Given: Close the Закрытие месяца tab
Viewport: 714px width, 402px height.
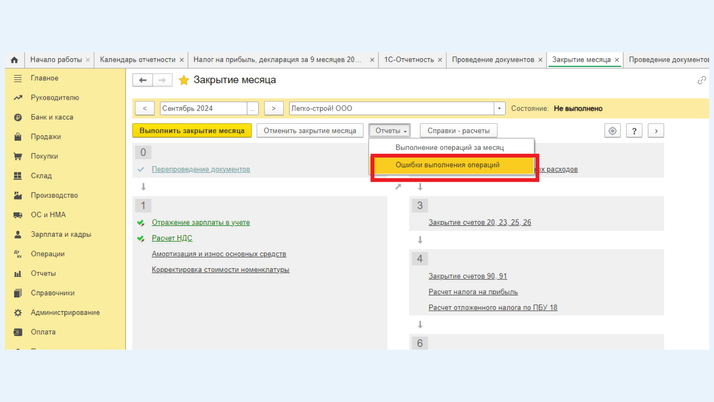Looking at the screenshot, I should pos(617,60).
